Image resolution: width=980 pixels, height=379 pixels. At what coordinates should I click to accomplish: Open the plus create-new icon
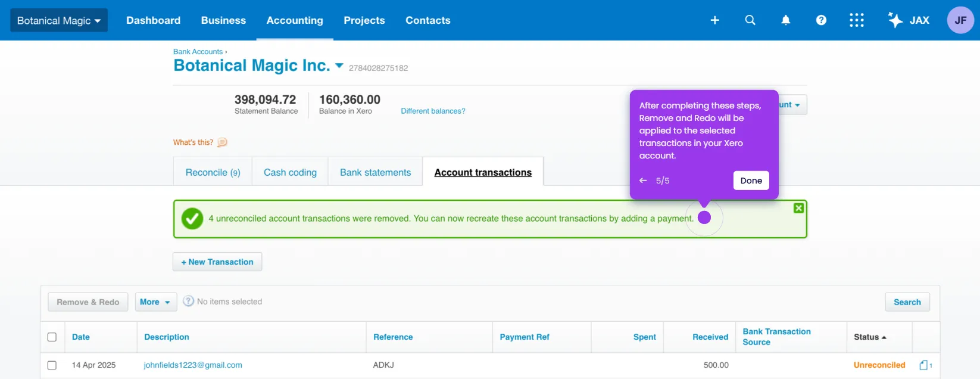point(714,20)
